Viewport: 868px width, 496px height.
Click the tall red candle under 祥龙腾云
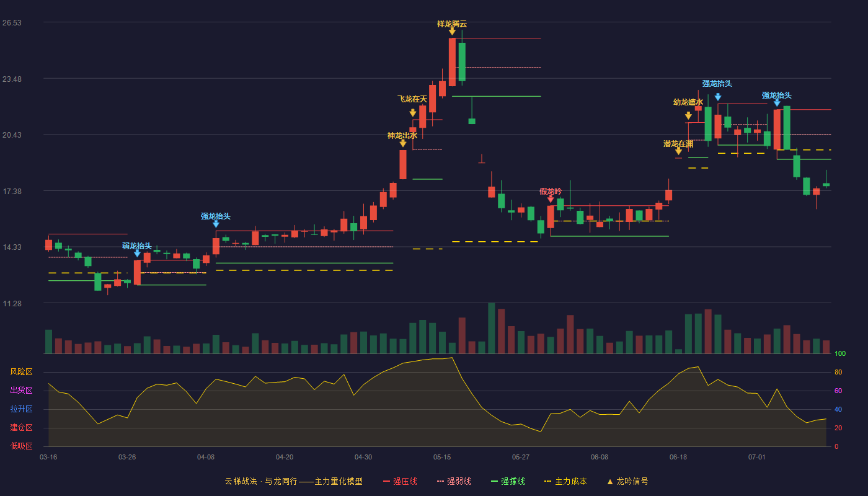(x=452, y=62)
